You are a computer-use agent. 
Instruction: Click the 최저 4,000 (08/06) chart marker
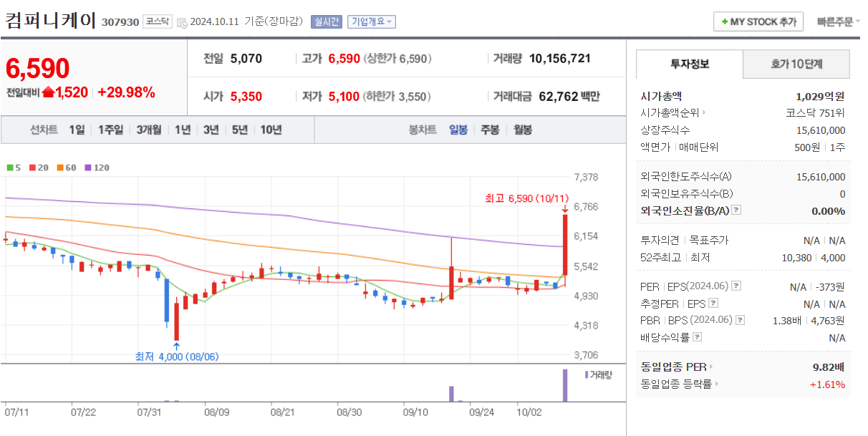(x=177, y=356)
